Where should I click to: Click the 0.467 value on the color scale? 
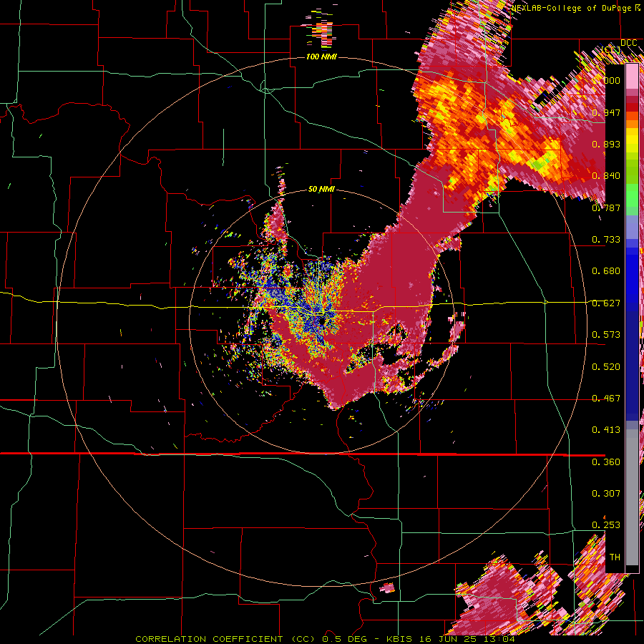(x=606, y=399)
